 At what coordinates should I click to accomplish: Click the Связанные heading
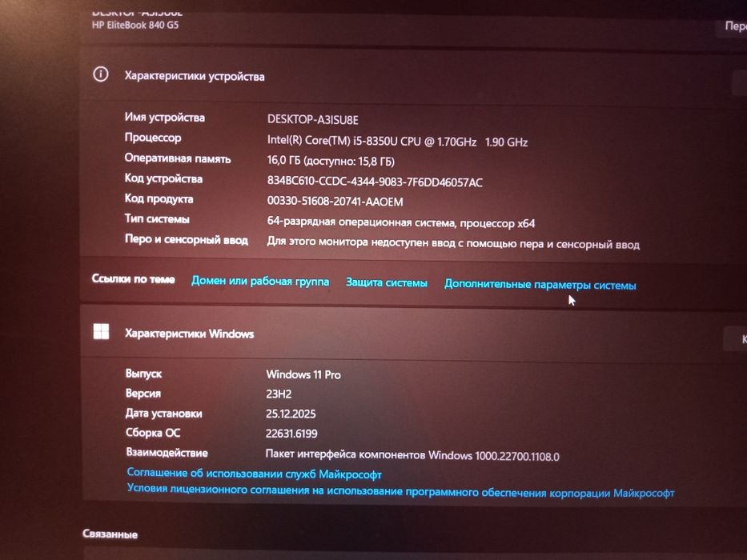point(110,534)
